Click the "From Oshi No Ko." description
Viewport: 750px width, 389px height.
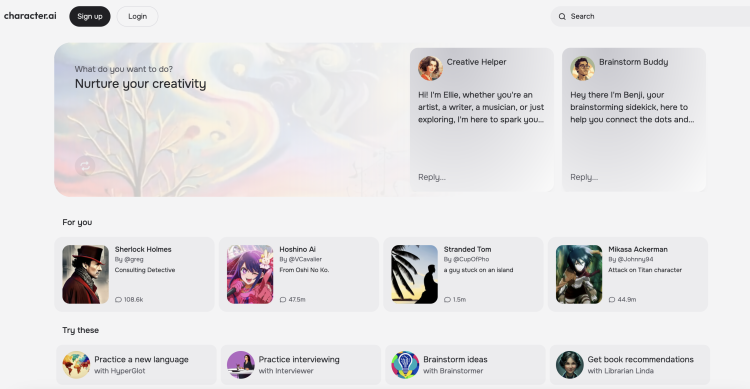click(x=304, y=270)
